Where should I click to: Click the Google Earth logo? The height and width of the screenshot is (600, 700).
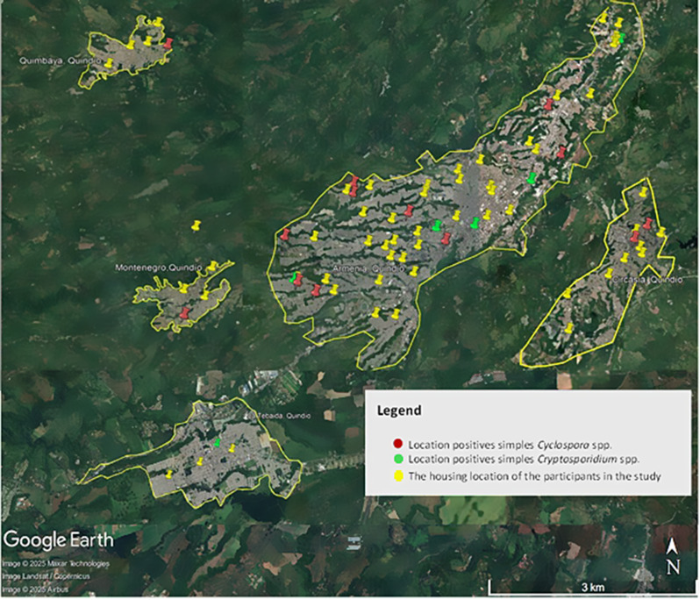point(57,539)
